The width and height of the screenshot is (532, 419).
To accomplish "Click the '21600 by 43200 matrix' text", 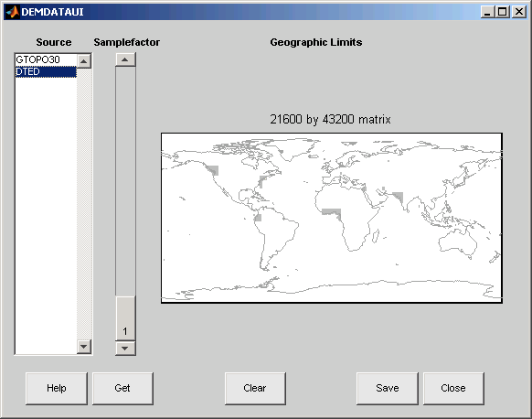I will [x=330, y=120].
